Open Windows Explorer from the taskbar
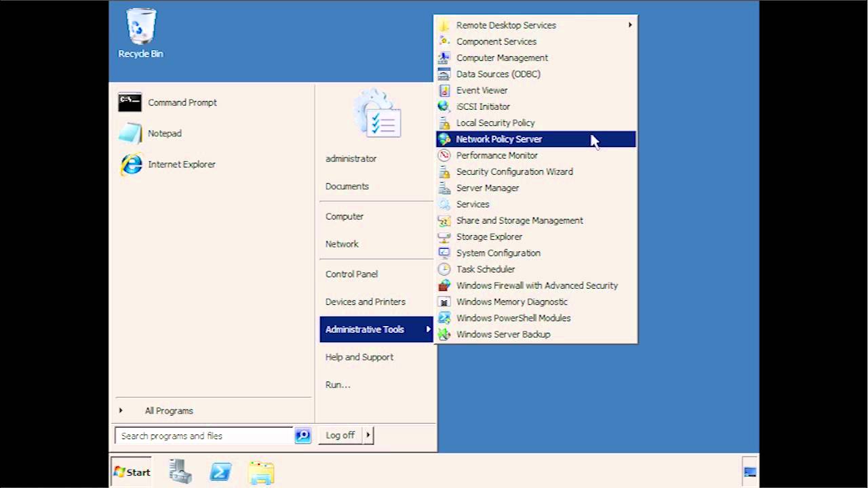Screen dimensions: 868x488 pos(261,472)
